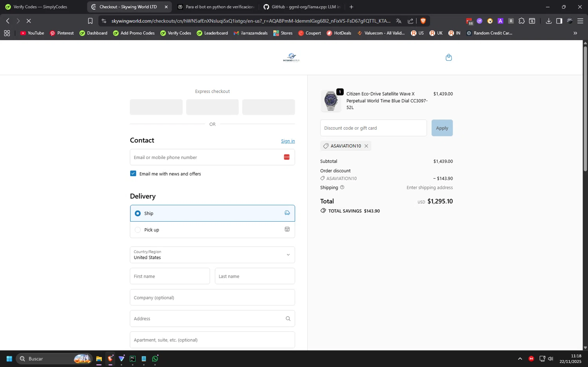Click the Discount code or gift card field
Image resolution: width=588 pixels, height=367 pixels.
click(374, 128)
